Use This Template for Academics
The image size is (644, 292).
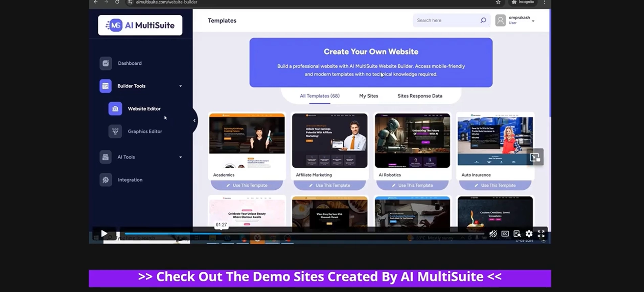[x=247, y=185]
